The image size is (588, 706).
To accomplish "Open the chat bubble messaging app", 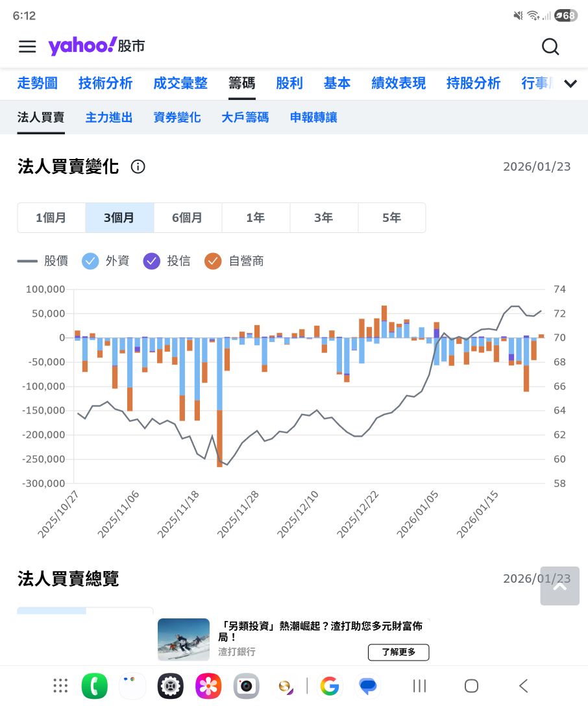I will pos(367,686).
